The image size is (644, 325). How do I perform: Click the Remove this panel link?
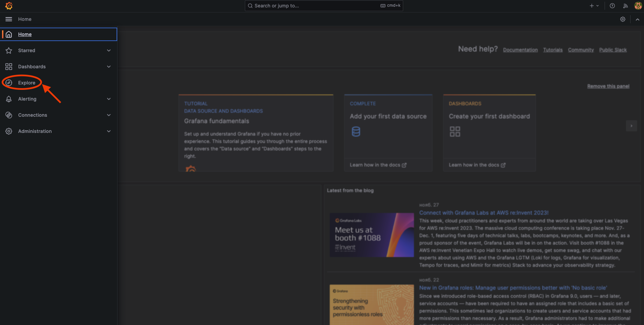click(608, 86)
